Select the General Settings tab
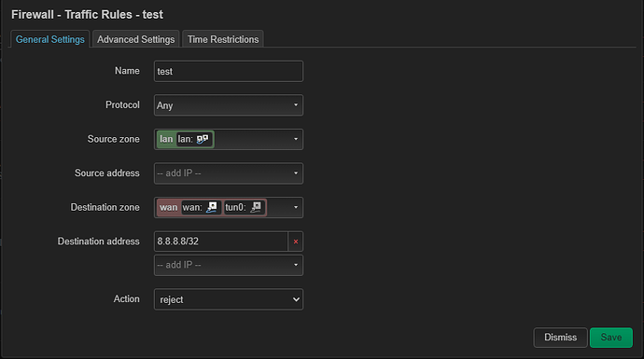 (50, 39)
